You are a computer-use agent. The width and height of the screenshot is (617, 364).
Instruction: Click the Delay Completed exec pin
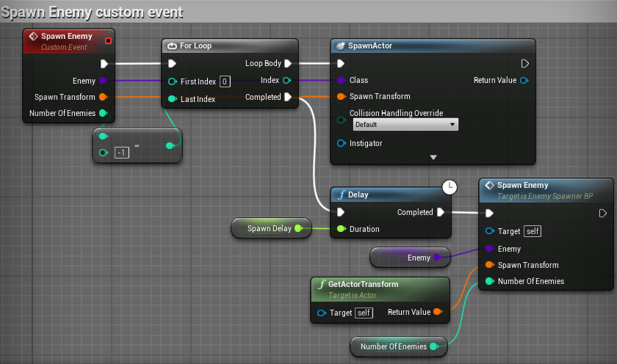click(x=440, y=213)
